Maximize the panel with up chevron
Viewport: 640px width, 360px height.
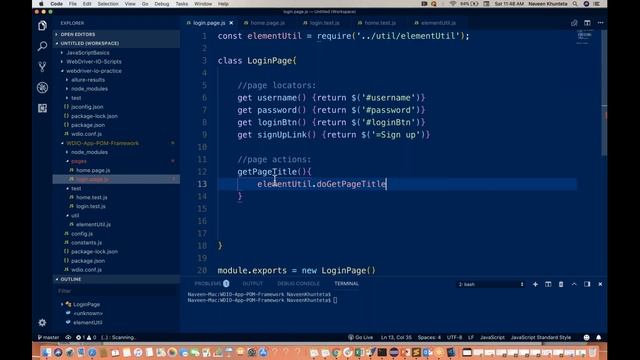[574, 284]
